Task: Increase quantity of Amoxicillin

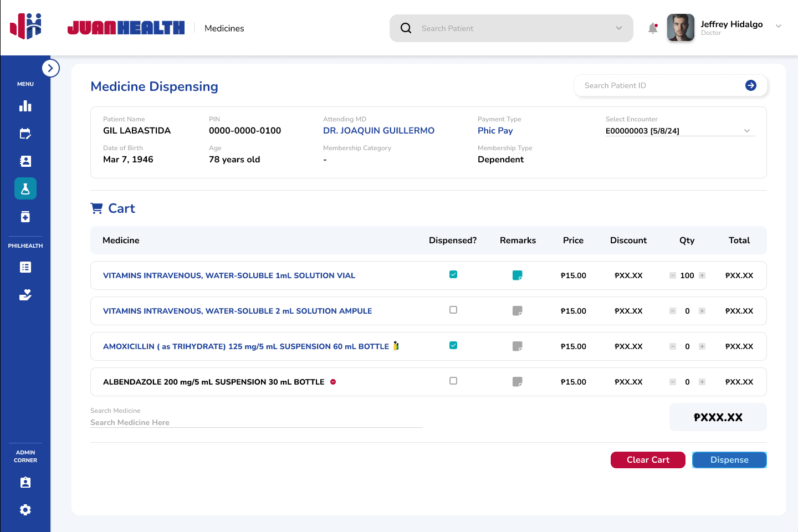Action: click(x=702, y=346)
